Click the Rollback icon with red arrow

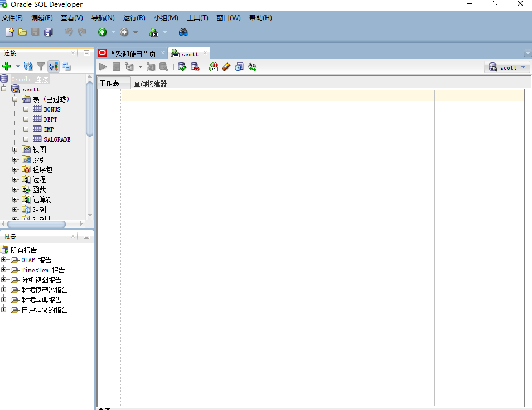pyautogui.click(x=195, y=67)
